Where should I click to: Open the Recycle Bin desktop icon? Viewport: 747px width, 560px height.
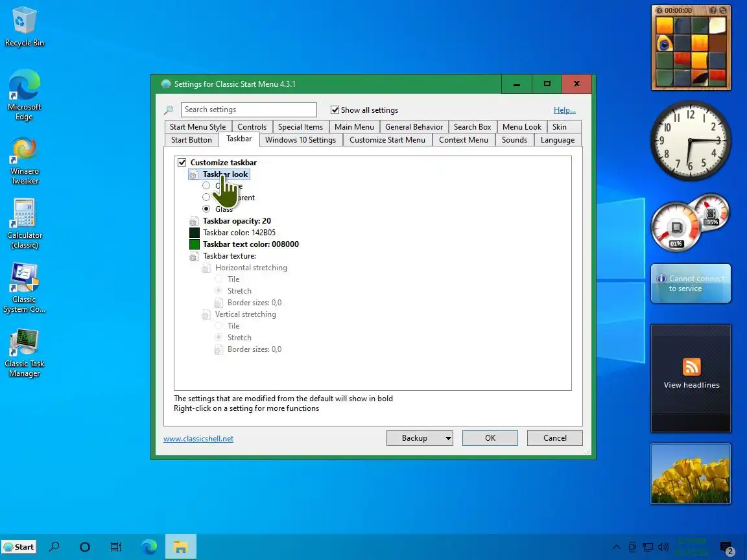click(24, 27)
